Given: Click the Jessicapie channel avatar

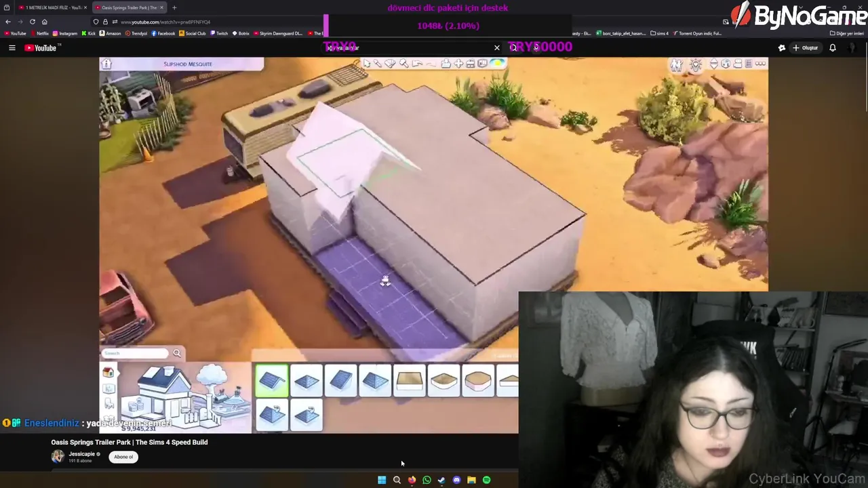Looking at the screenshot, I should 58,457.
